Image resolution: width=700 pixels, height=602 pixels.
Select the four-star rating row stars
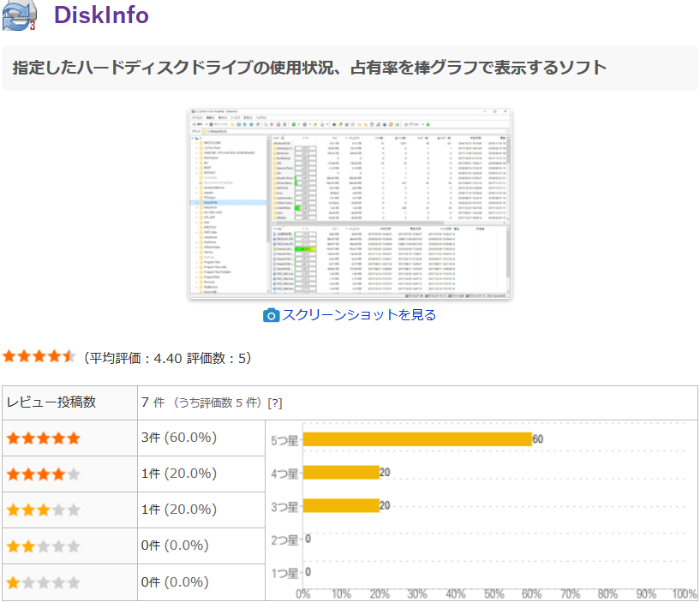44,474
